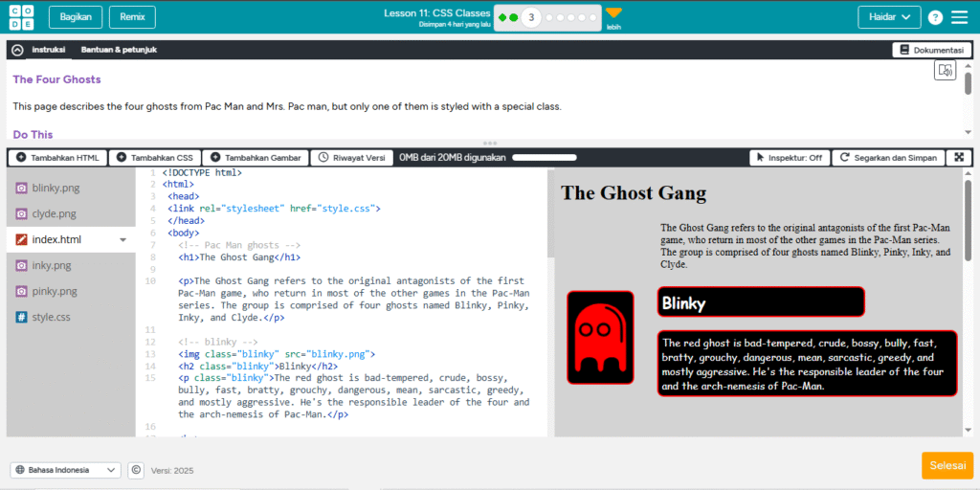Open Riwayat Versi version history
Viewport: 980px width, 490px height.
351,158
